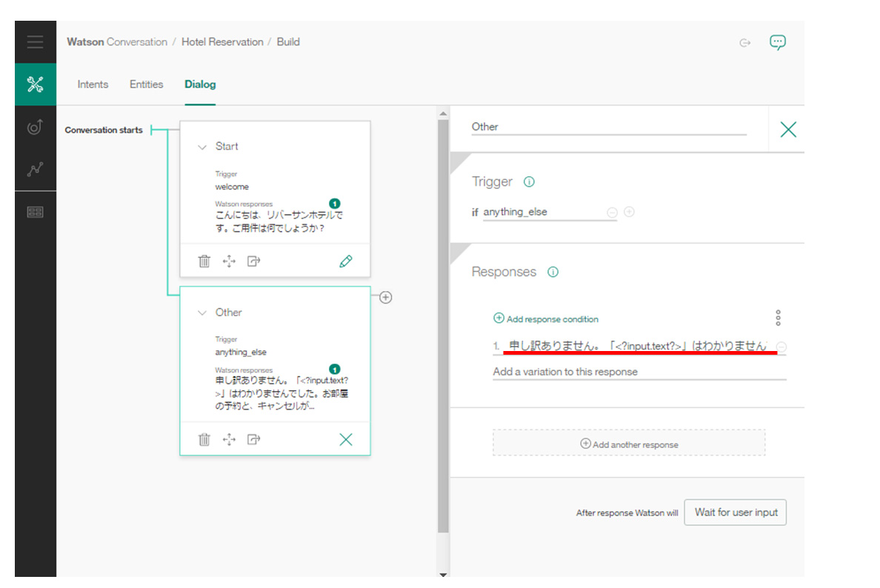Open the hamburger navigation menu

click(35, 41)
